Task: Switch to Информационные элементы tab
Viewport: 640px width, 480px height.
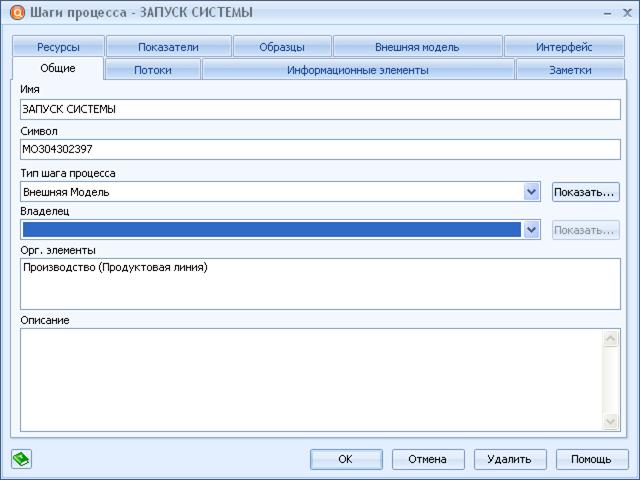Action: [358, 70]
